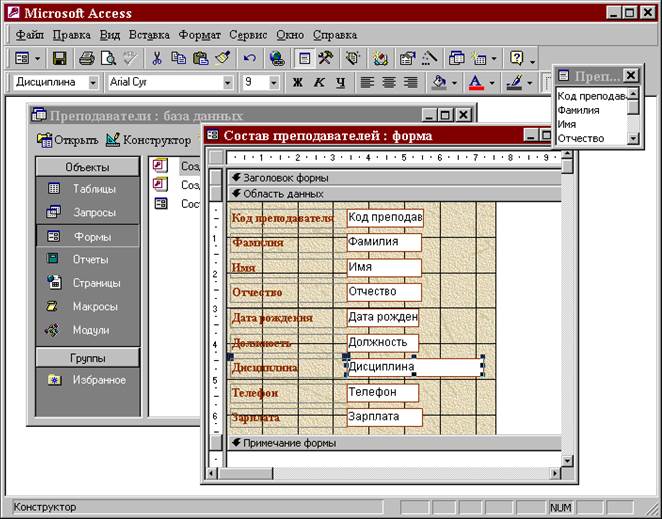Image resolution: width=662 pixels, height=519 pixels.
Task: Click the Print icon in toolbar
Action: click(x=87, y=59)
